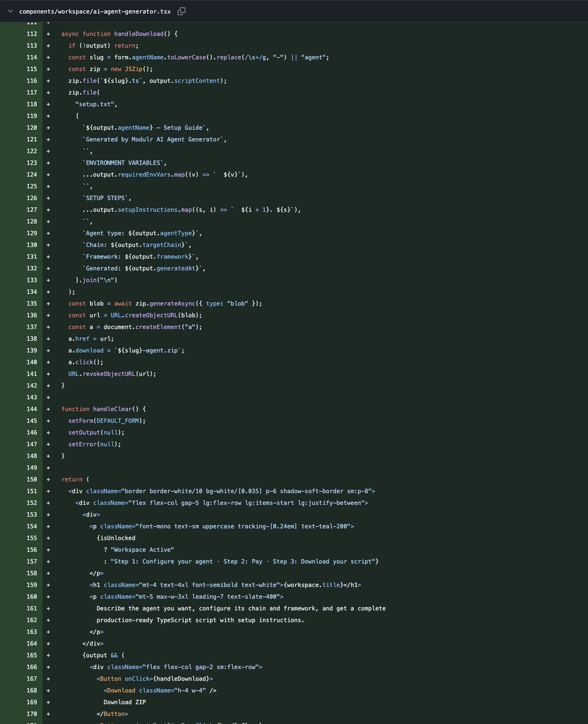Viewport: 588px width, 724px height.
Task: Select line number 116
Action: coord(32,81)
